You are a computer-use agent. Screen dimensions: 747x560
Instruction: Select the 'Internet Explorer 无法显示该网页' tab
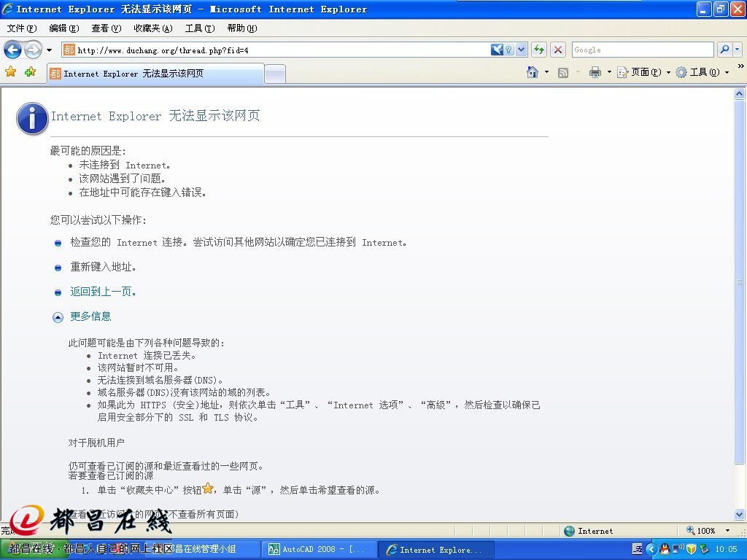point(155,74)
